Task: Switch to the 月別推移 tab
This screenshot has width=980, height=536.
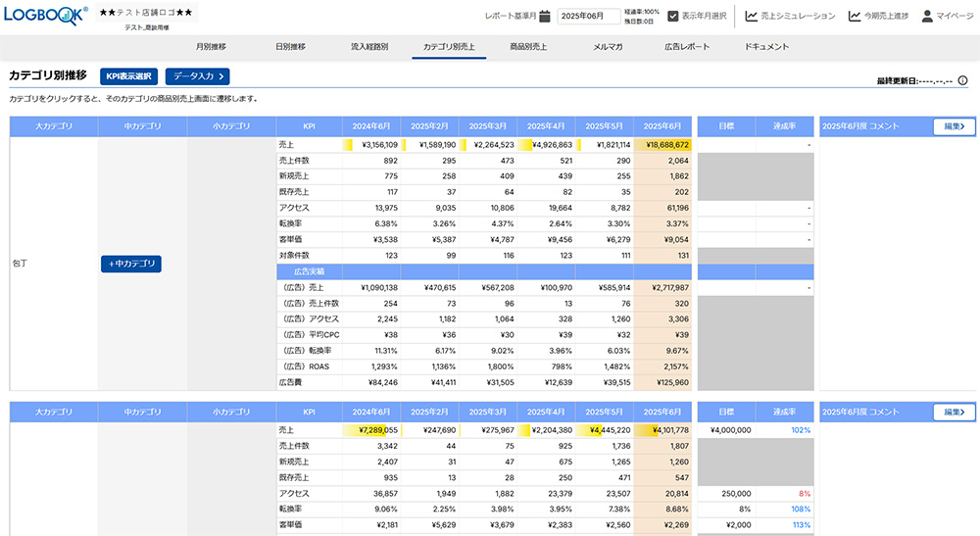Action: pos(211,47)
